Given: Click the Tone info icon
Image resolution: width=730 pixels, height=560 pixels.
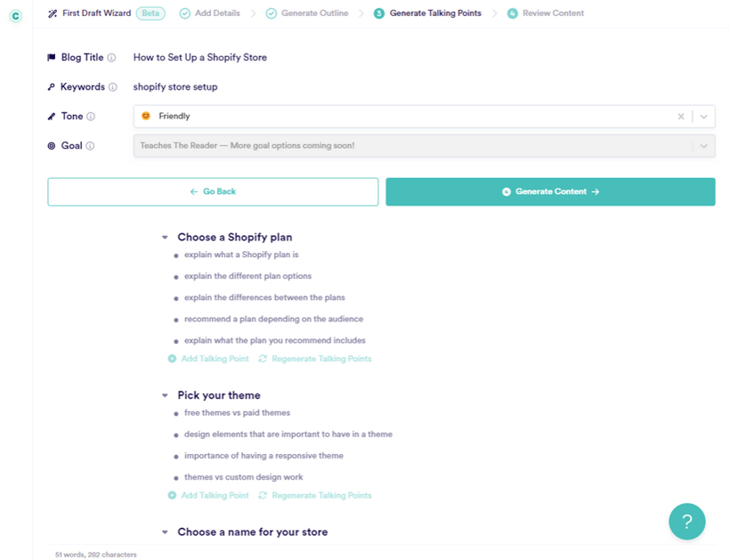Looking at the screenshot, I should [91, 117].
